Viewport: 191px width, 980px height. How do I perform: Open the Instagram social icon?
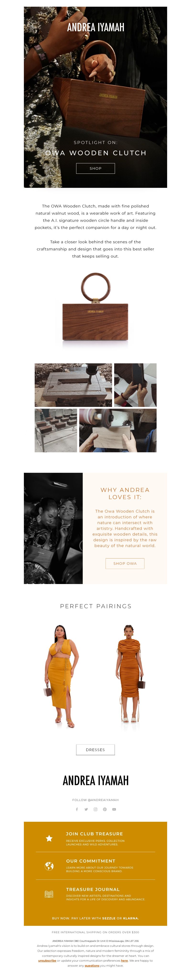pos(95,809)
